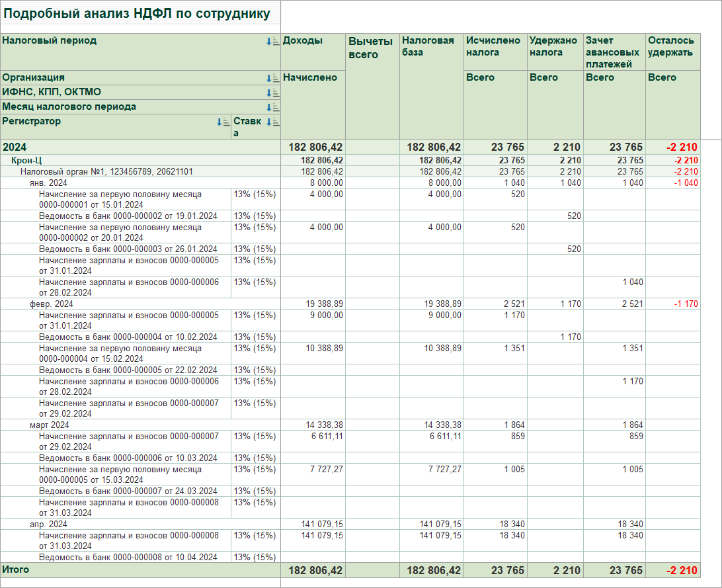Viewport: 722px width, 588px height.
Task: Select the Осталось удержать column header
Action: 672,52
